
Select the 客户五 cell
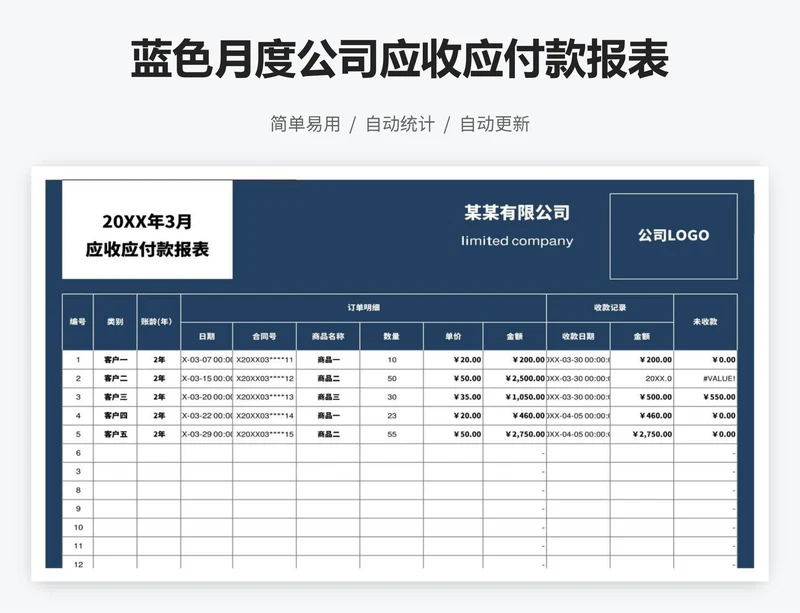tap(115, 434)
